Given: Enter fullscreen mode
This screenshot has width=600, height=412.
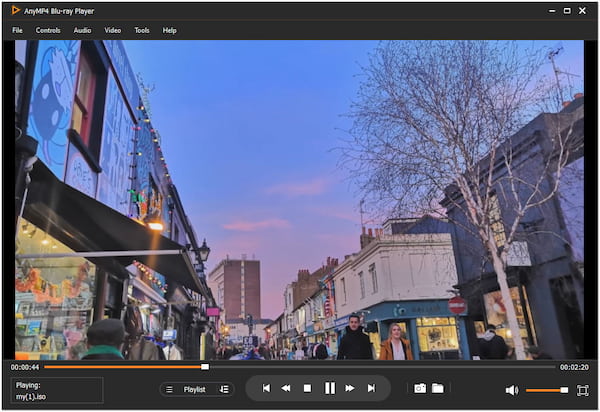Looking at the screenshot, I should pyautogui.click(x=582, y=389).
